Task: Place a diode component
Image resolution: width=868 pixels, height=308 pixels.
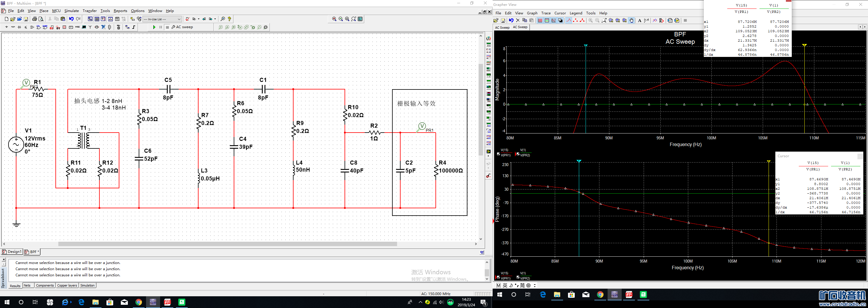Action: point(19,27)
